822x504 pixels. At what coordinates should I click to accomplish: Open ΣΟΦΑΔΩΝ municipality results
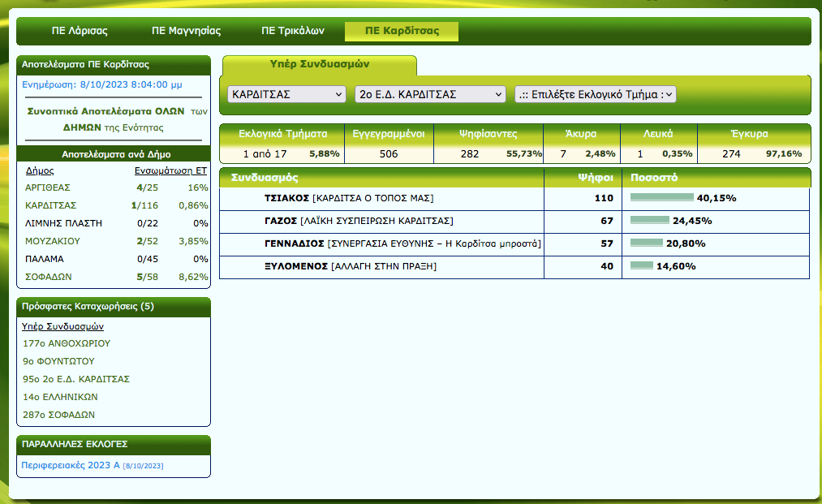[x=48, y=277]
